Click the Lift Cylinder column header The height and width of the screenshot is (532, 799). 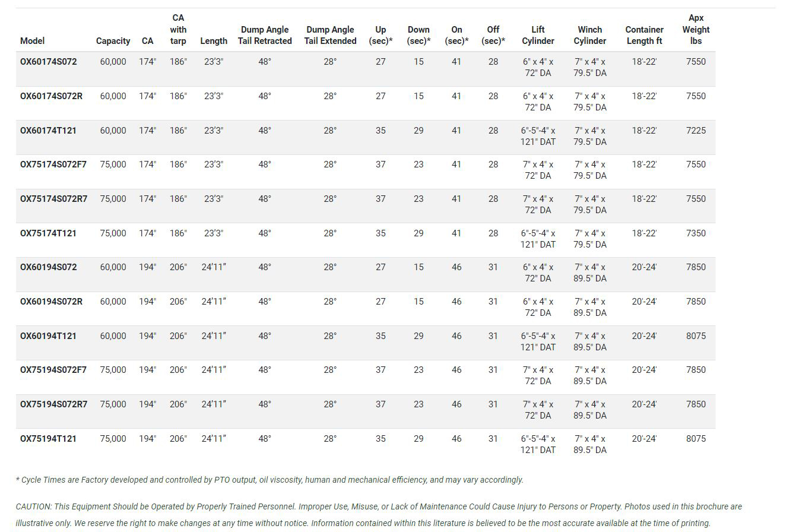(x=538, y=35)
